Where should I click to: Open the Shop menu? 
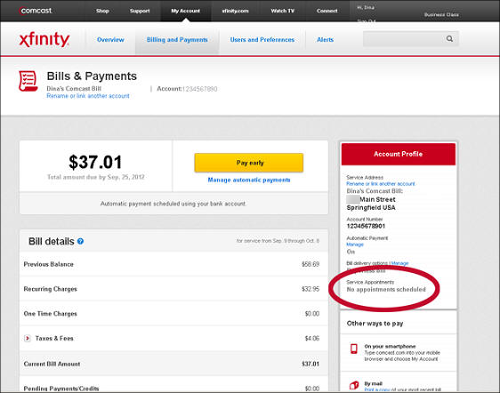(x=103, y=11)
